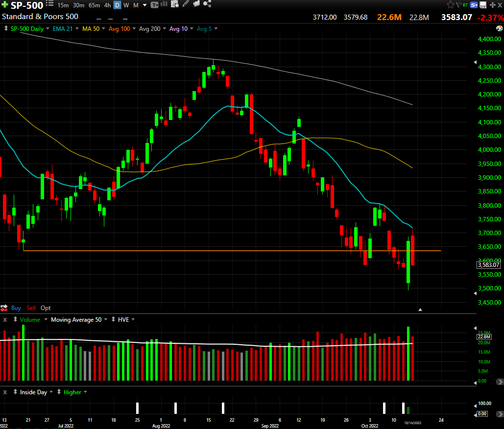Screen dimensions: 504x429
Task: Click the orange 22.6M volume value
Action: point(389,17)
